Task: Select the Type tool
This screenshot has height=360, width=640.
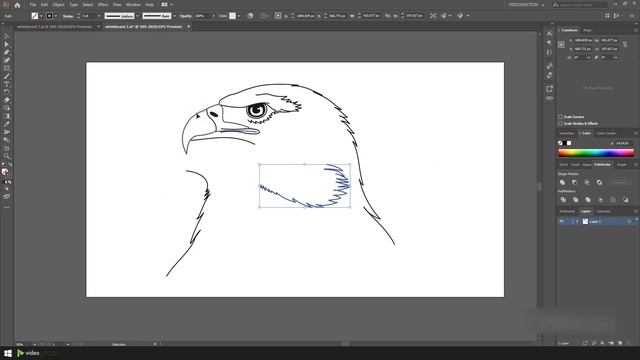Action: [7, 84]
